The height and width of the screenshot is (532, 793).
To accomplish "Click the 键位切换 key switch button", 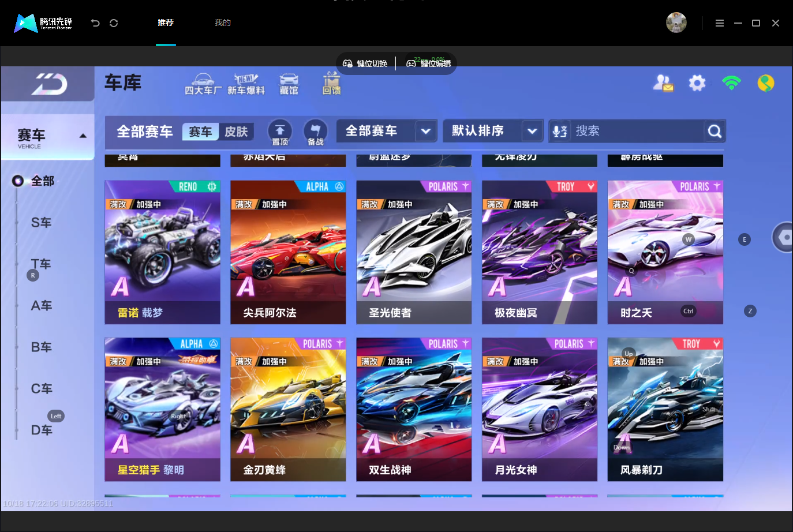I will click(x=365, y=63).
